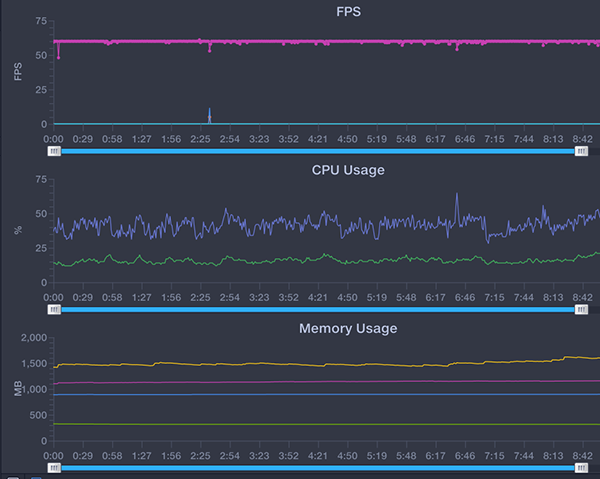Screen dimensions: 600x479
Task: Select the CPU Usage chart title
Action: [348, 170]
